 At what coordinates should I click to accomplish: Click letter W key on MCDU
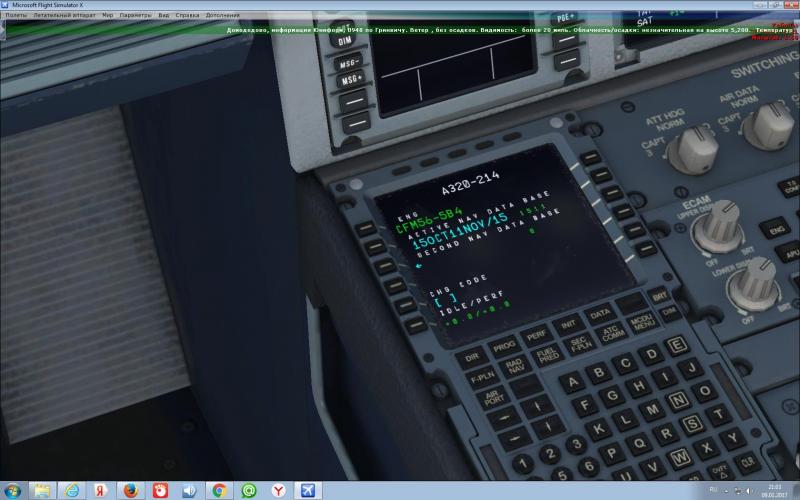click(679, 458)
